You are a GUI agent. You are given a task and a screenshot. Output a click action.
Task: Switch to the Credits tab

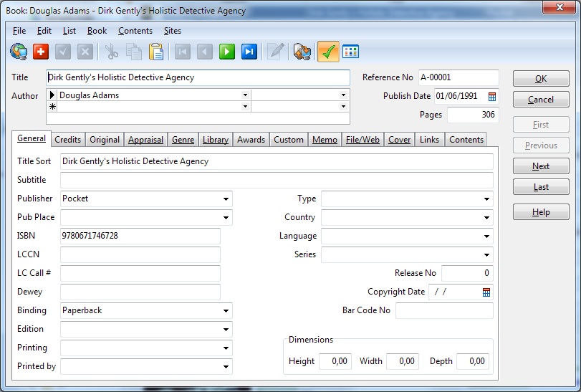[x=68, y=140]
